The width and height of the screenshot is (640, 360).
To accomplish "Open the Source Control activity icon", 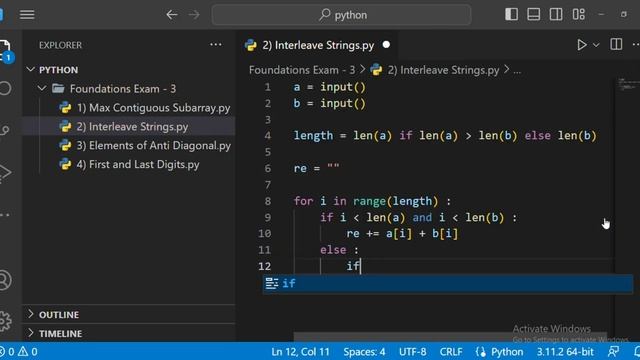I will tap(5, 131).
